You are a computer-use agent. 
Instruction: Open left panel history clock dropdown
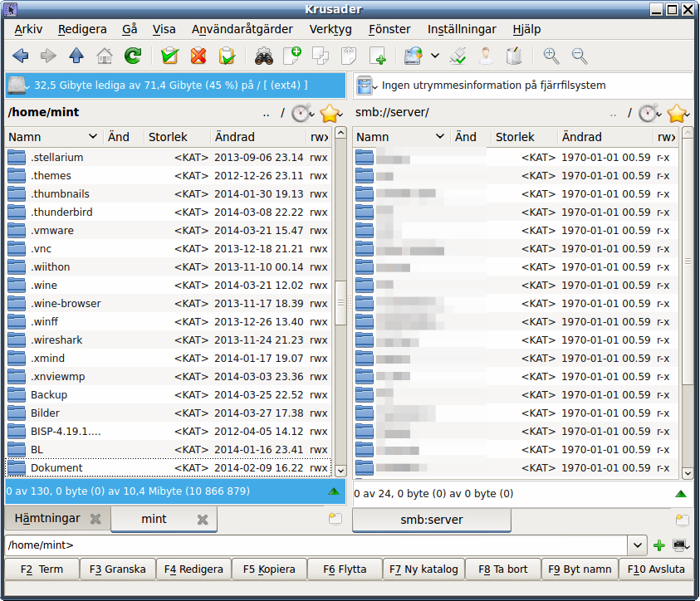coord(303,113)
